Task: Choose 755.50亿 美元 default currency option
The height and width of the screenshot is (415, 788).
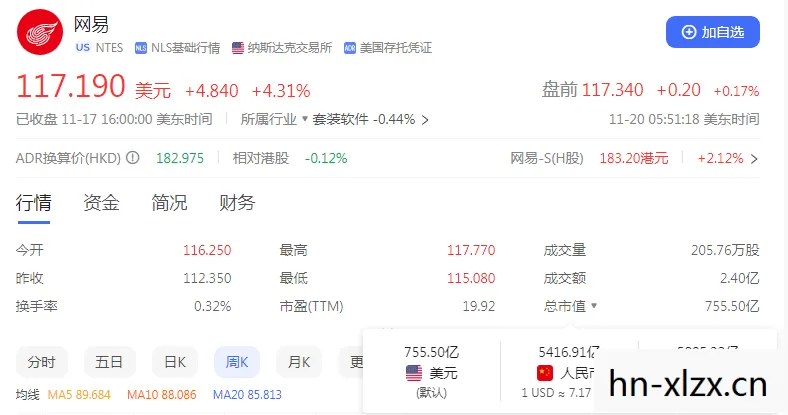Action: tap(432, 372)
